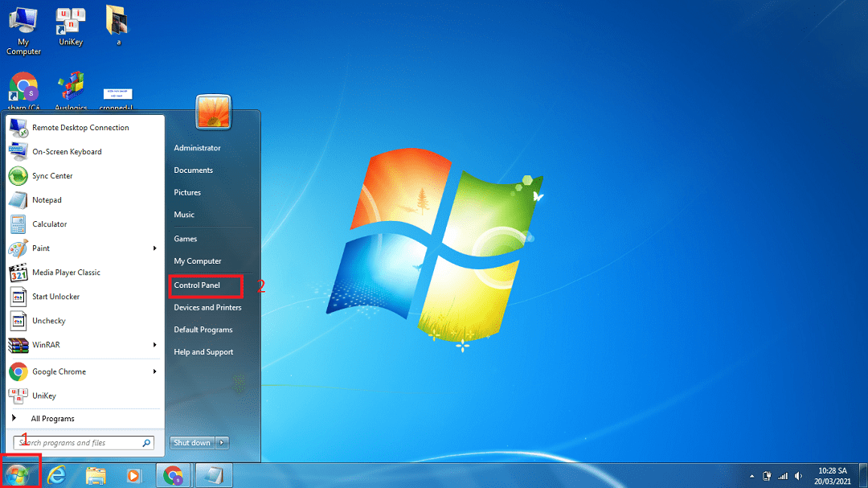868x488 pixels.
Task: Show hidden system tray icons
Action: pos(751,475)
